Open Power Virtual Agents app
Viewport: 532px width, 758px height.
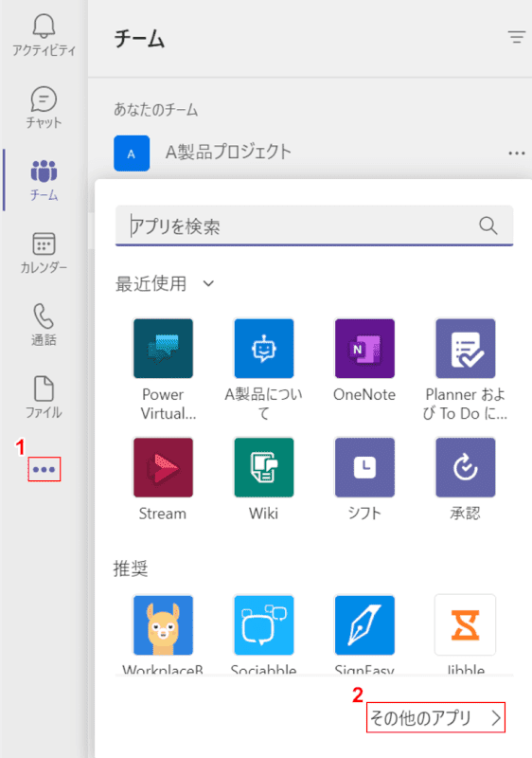point(163,348)
